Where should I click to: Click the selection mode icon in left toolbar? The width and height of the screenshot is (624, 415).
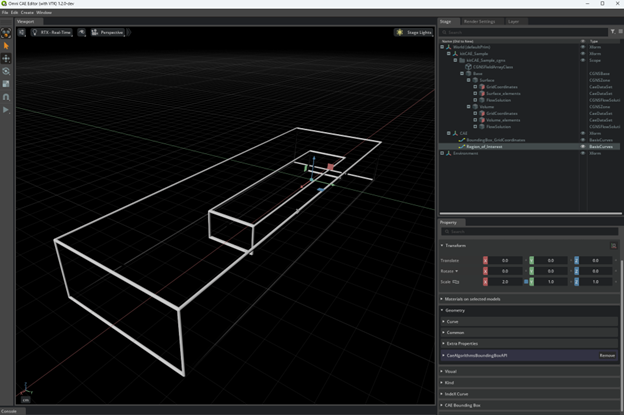coord(6,33)
